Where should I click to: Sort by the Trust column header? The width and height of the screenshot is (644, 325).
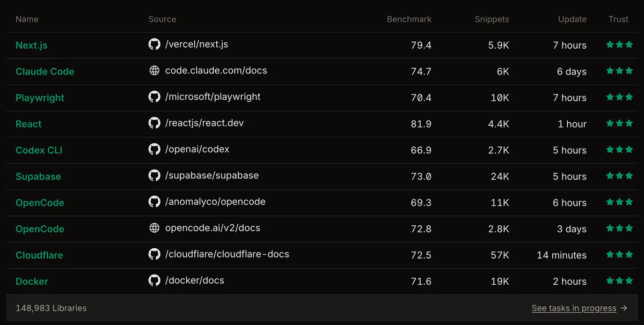click(618, 19)
